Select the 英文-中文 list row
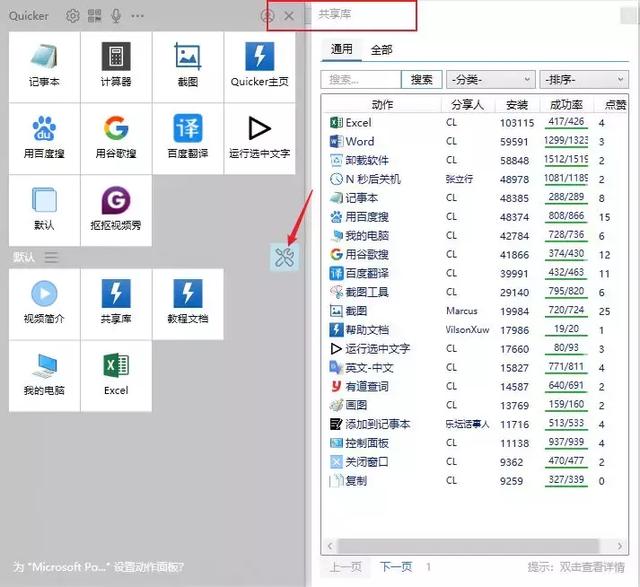Viewport: 640px width, 587px height. click(x=475, y=367)
